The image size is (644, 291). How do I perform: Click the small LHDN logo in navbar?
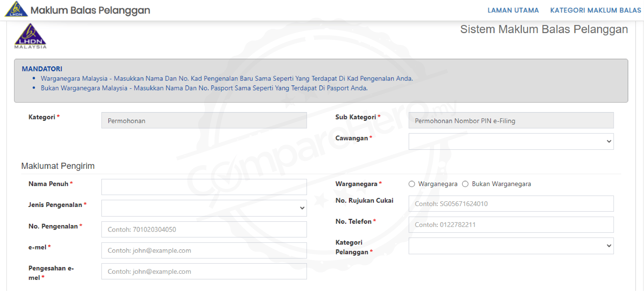coord(16,9)
